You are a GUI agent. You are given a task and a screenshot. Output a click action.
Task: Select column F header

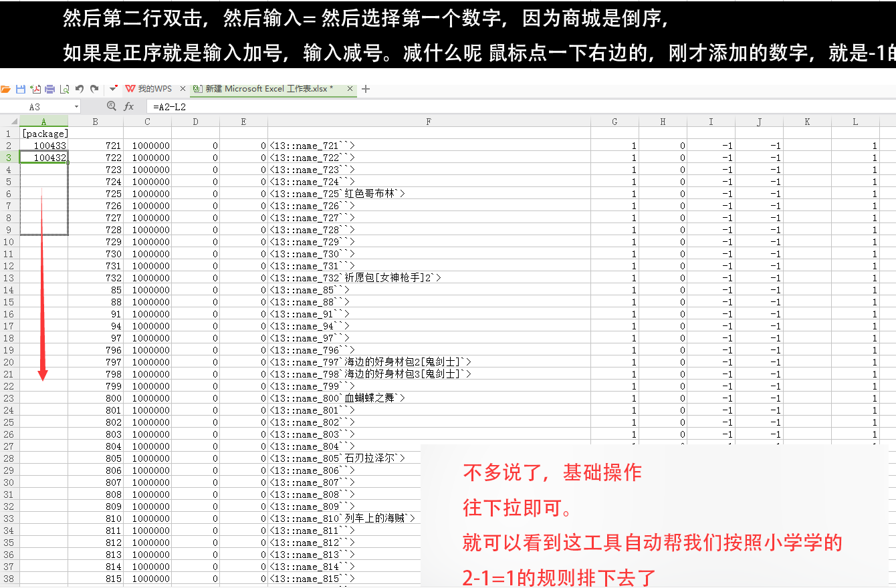click(x=429, y=122)
